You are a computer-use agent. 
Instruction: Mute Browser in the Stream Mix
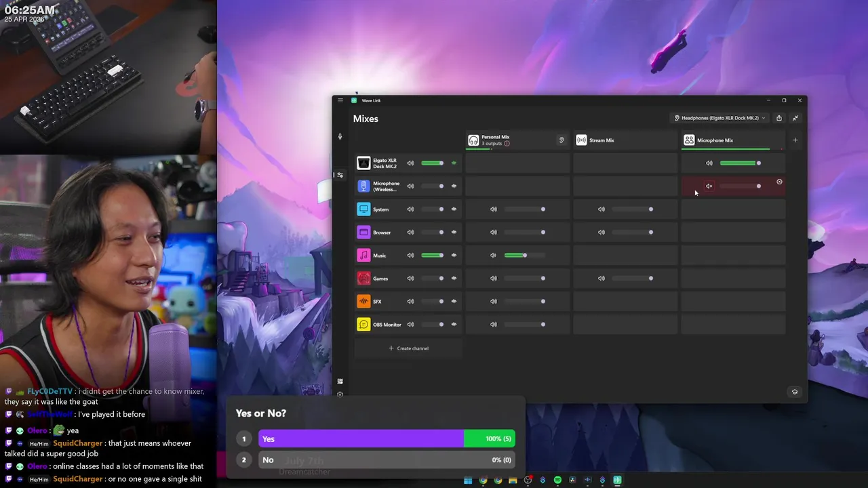[601, 232]
